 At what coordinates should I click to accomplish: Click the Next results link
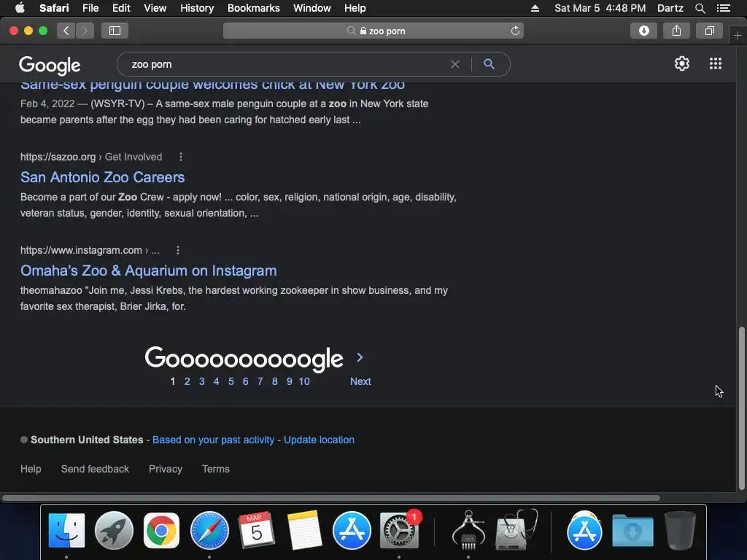tap(360, 381)
